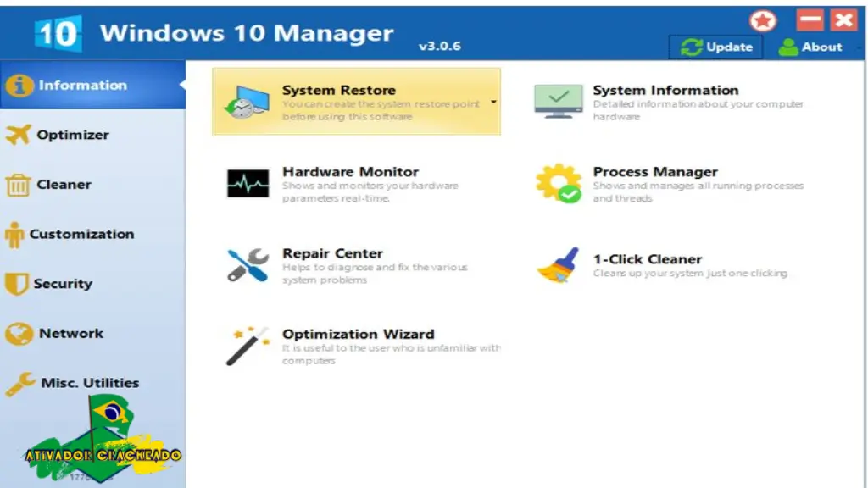Click the Network globe icon
Image resolution: width=868 pixels, height=488 pixels.
pos(19,334)
